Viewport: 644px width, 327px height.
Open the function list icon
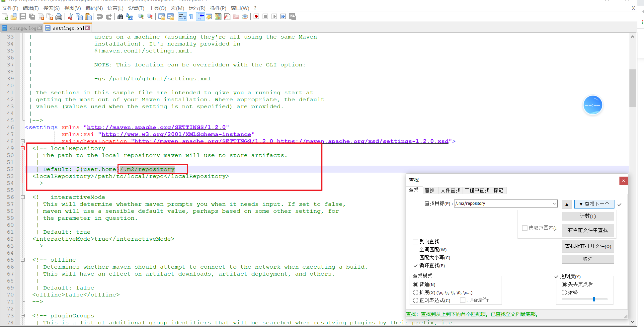(x=227, y=17)
